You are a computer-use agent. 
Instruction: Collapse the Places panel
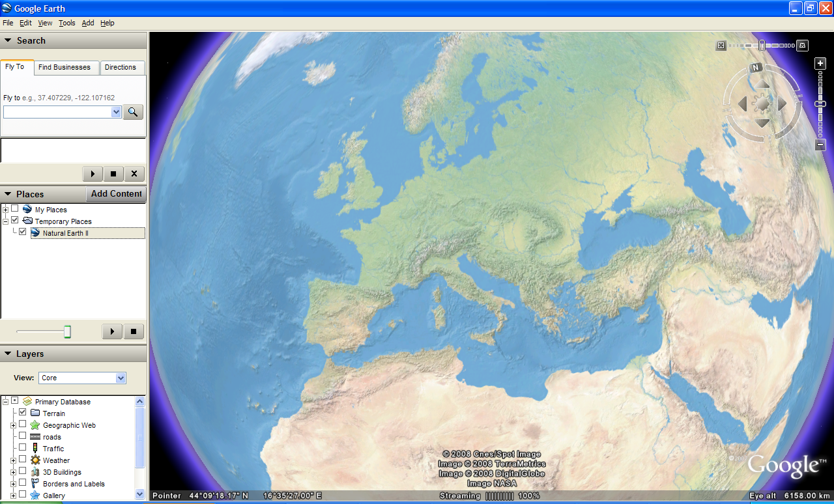(8, 194)
